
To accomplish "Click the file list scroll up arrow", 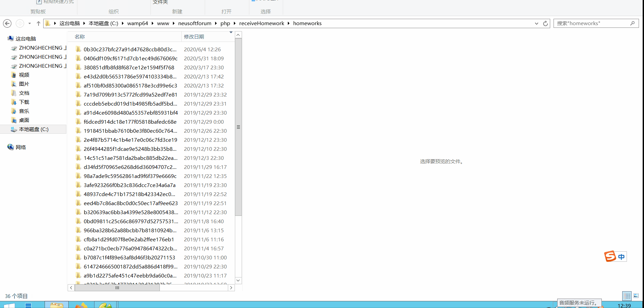I will [238, 35].
